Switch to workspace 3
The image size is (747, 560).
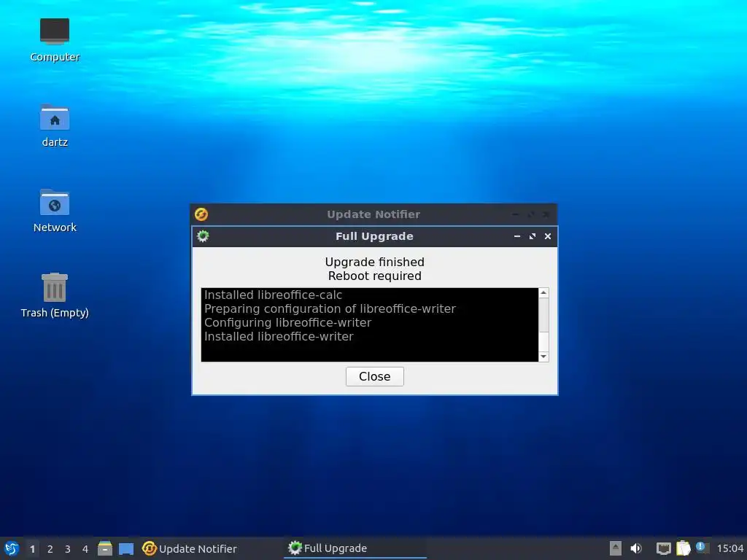68,549
